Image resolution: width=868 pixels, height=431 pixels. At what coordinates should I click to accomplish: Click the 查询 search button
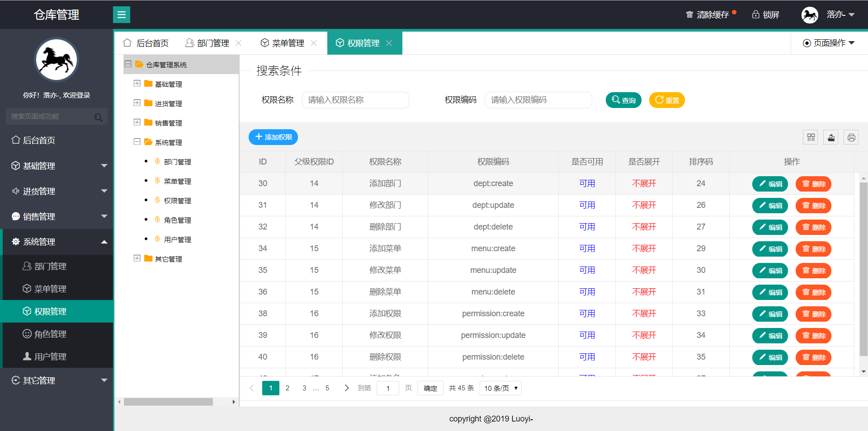[x=623, y=100]
